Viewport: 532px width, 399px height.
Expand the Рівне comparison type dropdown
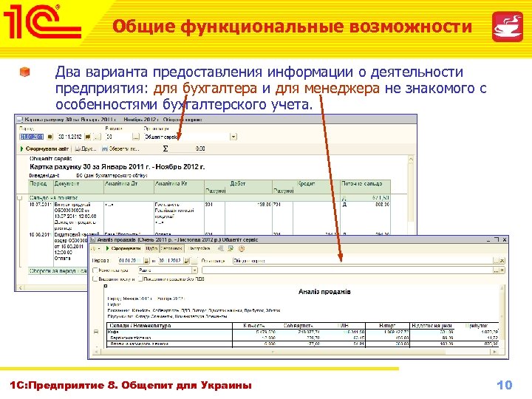194,270
